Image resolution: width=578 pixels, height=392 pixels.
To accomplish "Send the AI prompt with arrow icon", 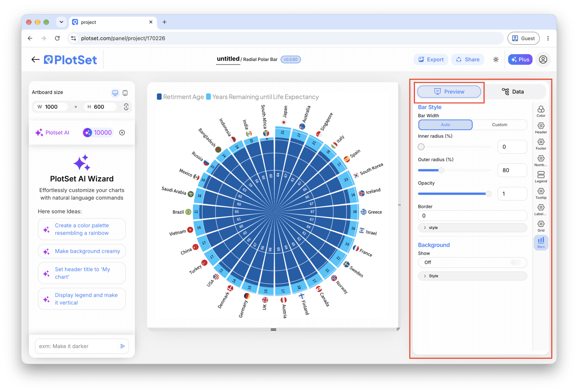I will point(122,346).
